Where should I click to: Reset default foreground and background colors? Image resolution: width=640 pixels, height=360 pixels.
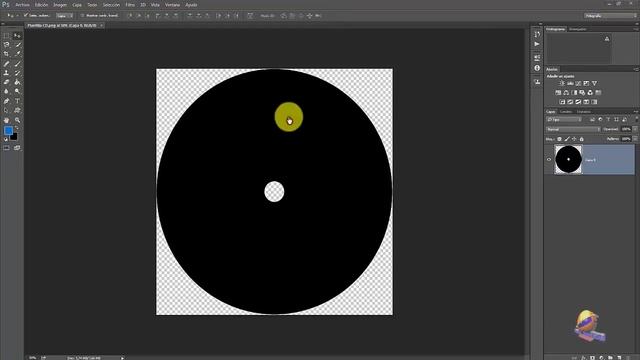(x=6, y=139)
